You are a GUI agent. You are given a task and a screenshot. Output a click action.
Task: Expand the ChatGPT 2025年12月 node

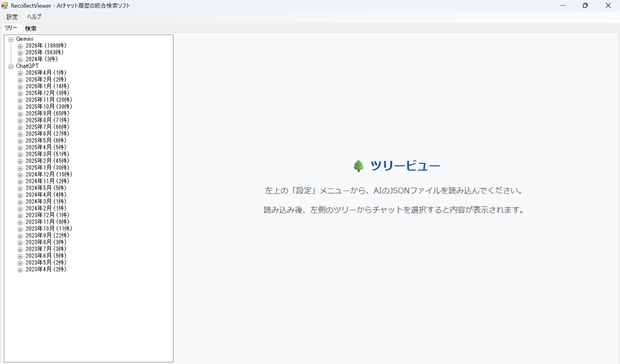coord(20,94)
